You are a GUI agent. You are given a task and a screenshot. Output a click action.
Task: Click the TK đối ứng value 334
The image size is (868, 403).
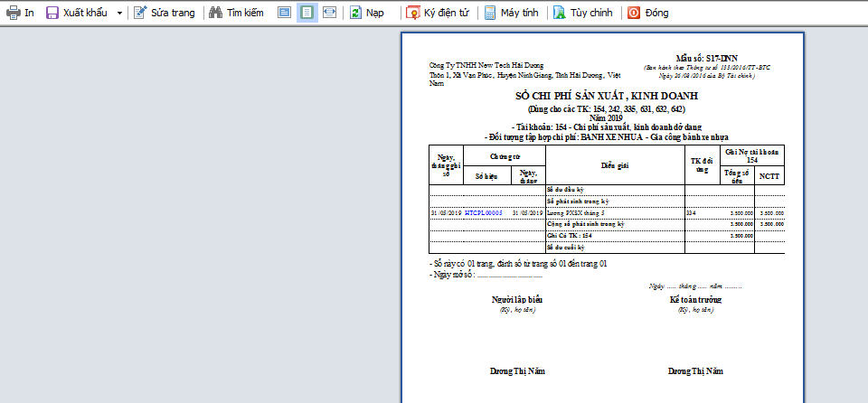tap(691, 212)
